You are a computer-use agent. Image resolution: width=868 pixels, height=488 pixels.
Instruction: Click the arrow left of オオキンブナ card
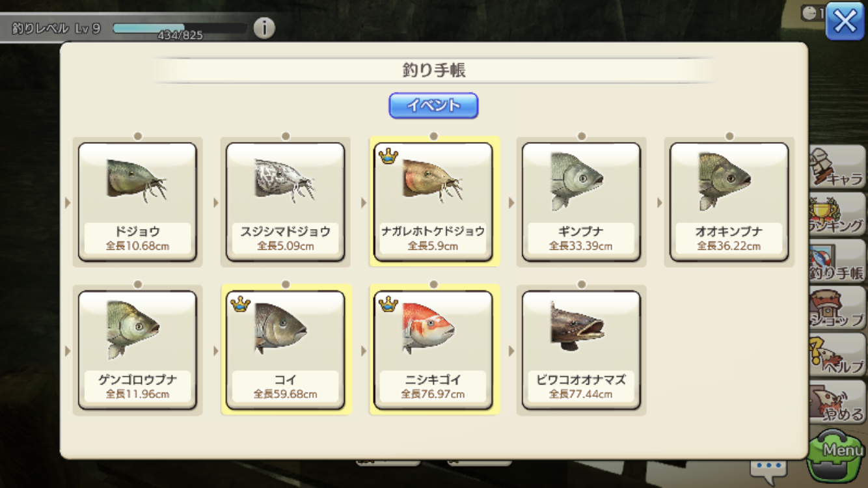point(659,203)
